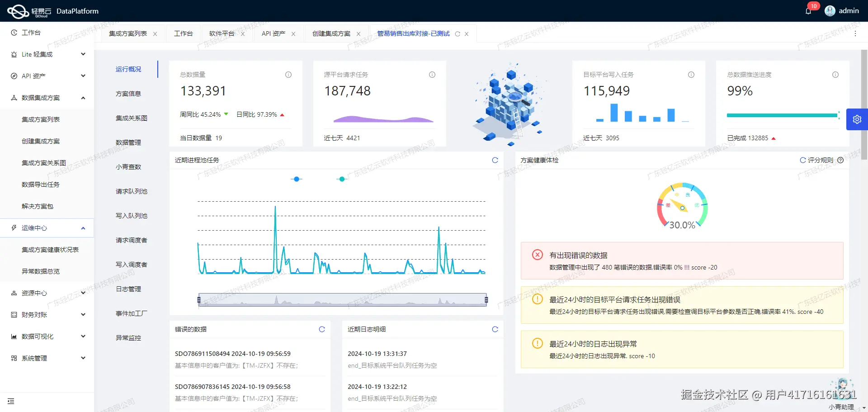
Task: Switch to the 工作台 tab
Action: click(184, 33)
